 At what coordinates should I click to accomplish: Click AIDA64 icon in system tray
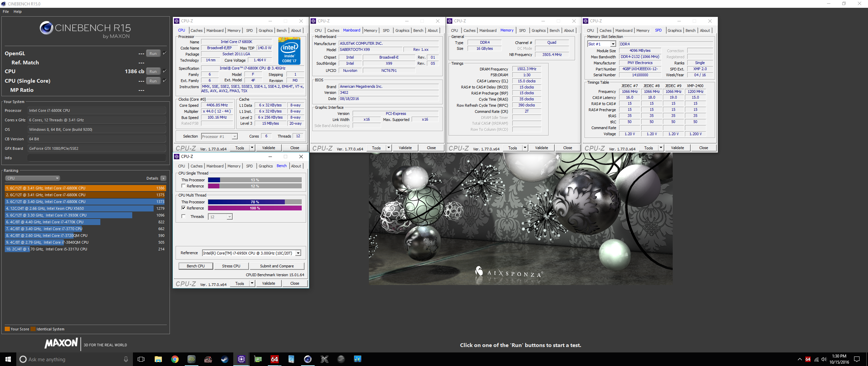tap(808, 359)
